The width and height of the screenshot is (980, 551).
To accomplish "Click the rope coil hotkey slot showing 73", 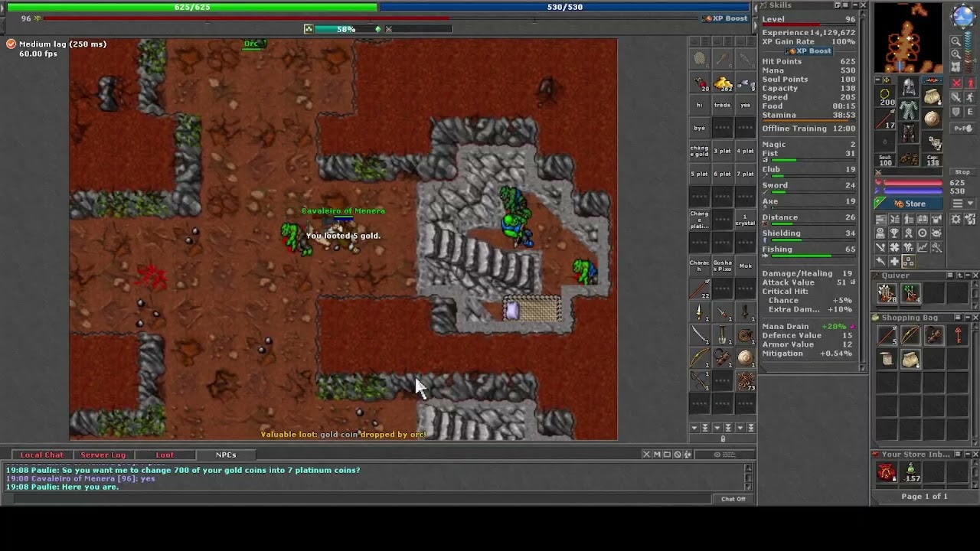I will [x=746, y=380].
